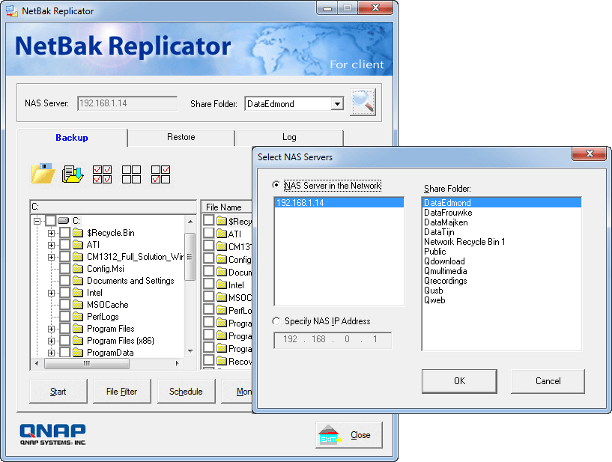Check the C: drive root checkbox
612x462 pixels.
point(51,221)
